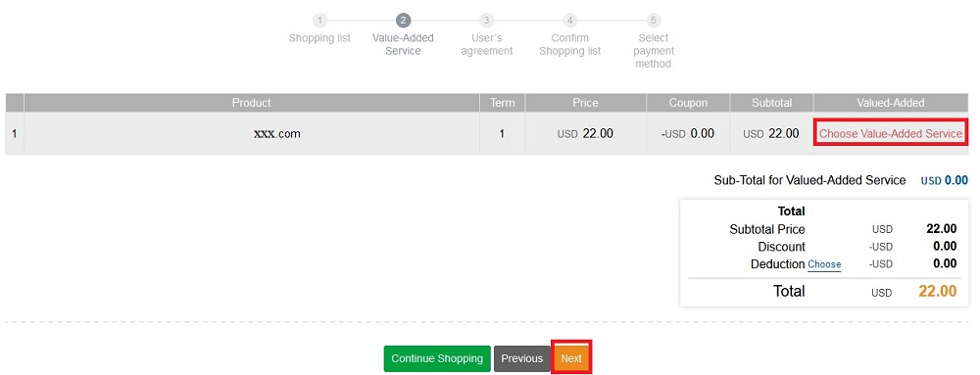Click step 1 circle for Shopping list
980x375 pixels.
click(319, 21)
